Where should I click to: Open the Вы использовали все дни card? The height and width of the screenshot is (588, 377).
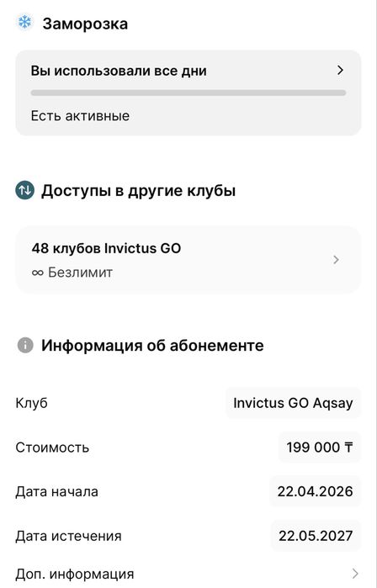pyautogui.click(x=188, y=93)
